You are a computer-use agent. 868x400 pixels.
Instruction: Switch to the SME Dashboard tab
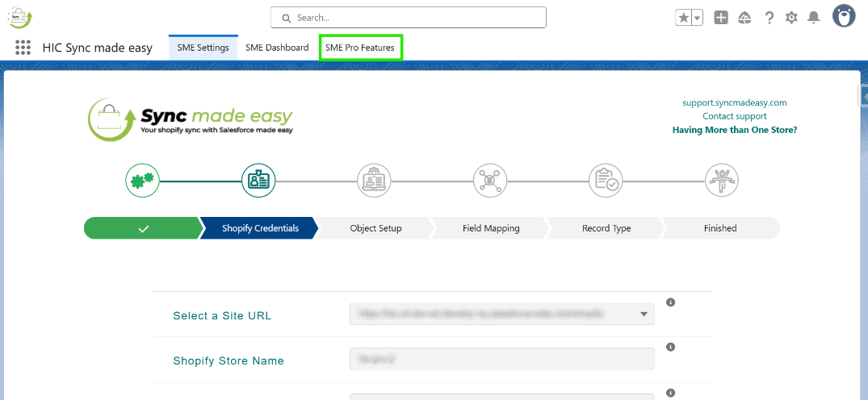click(277, 48)
